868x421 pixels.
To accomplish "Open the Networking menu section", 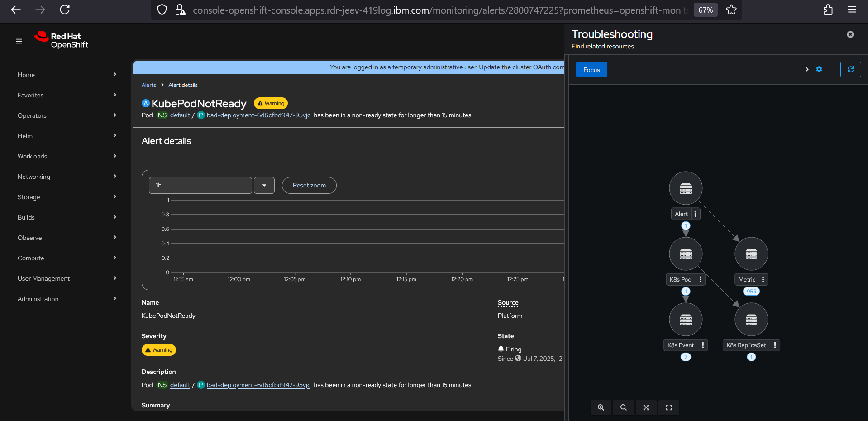I will (x=67, y=177).
